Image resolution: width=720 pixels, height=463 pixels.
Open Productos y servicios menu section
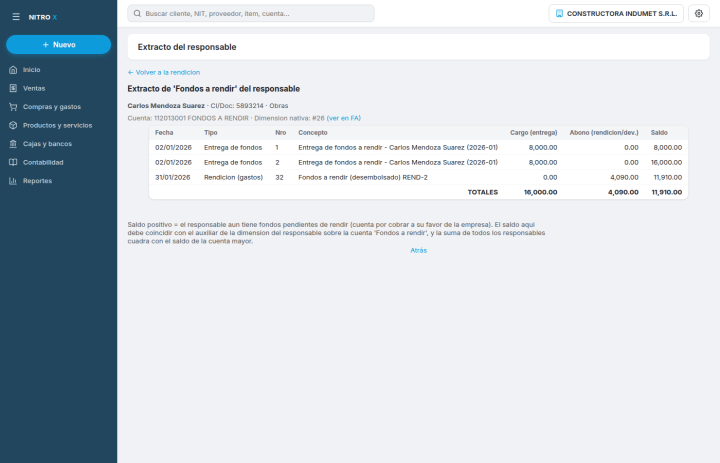(57, 125)
